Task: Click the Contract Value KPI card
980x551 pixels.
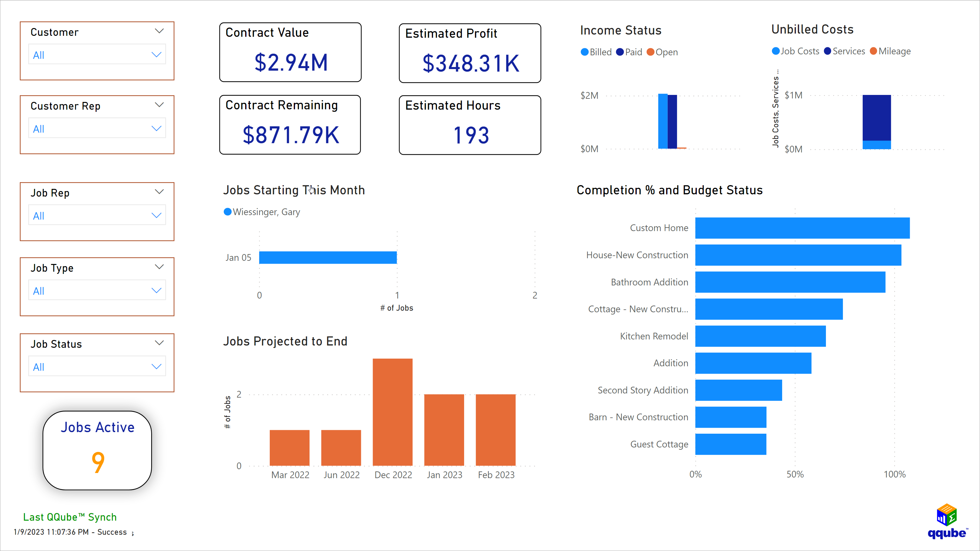Action: point(290,52)
